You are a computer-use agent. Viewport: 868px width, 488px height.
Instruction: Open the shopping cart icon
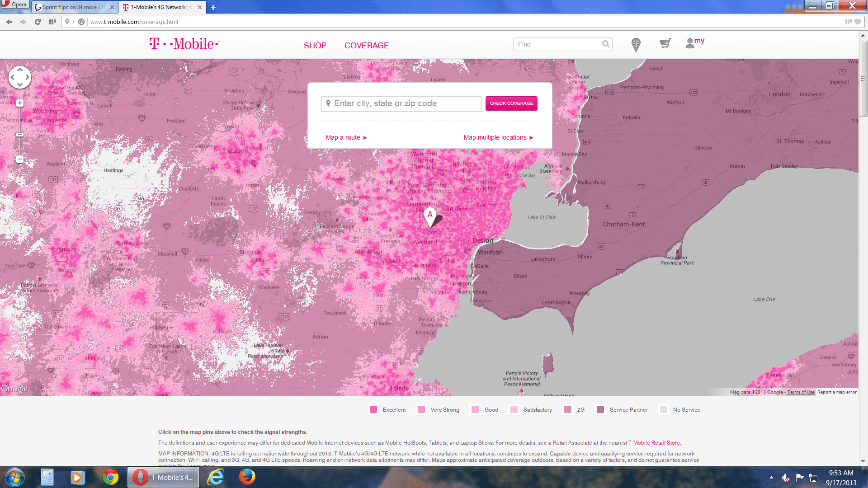[x=665, y=43]
